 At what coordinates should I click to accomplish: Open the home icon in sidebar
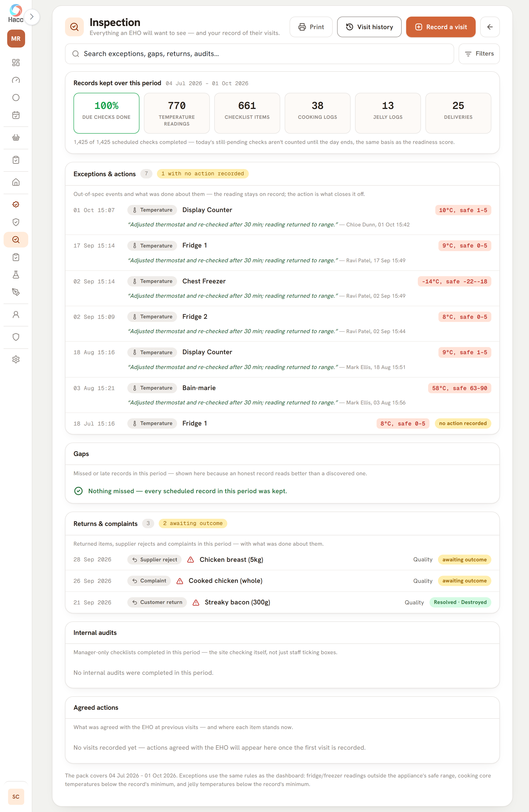[x=16, y=182]
